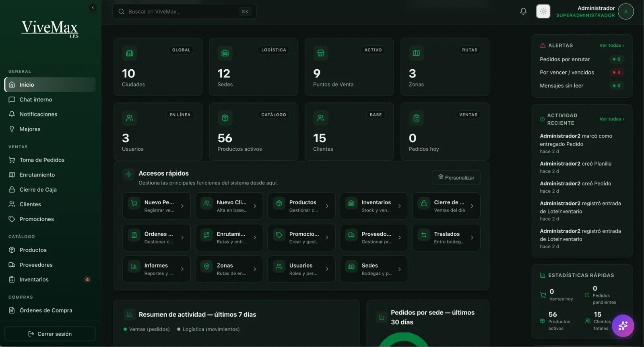The height and width of the screenshot is (347, 644).
Task: Open the notifications bell in the header
Action: pos(523,11)
